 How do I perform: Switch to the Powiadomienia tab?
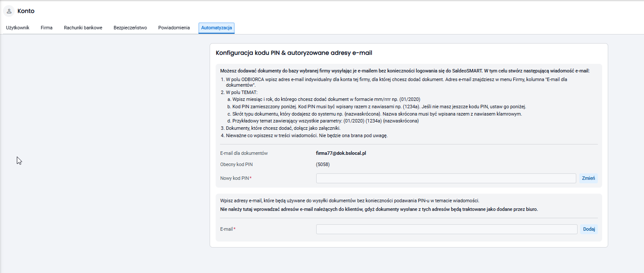(174, 28)
